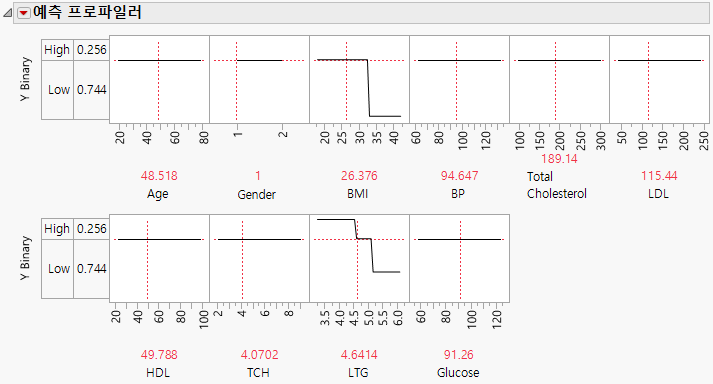Click the top row Low probability 0.744
The image size is (713, 384).
(91, 90)
